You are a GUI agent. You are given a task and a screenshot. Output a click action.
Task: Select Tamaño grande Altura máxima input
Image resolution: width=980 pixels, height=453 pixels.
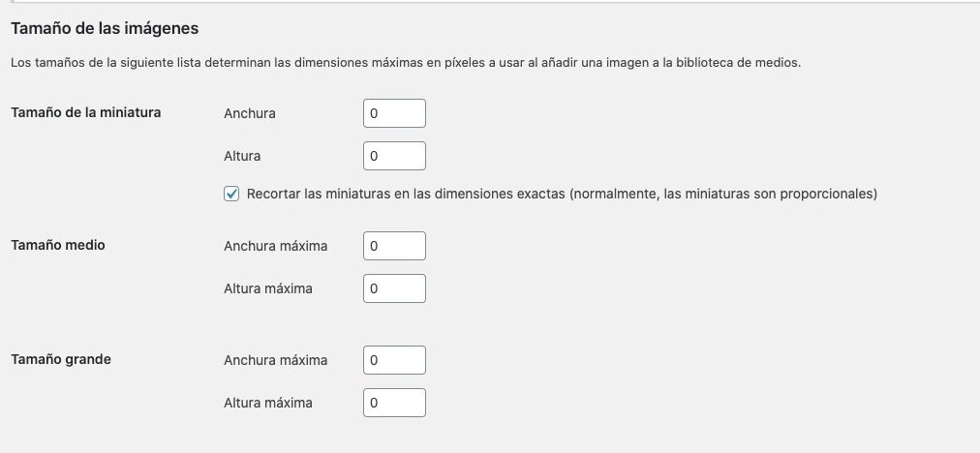point(394,403)
